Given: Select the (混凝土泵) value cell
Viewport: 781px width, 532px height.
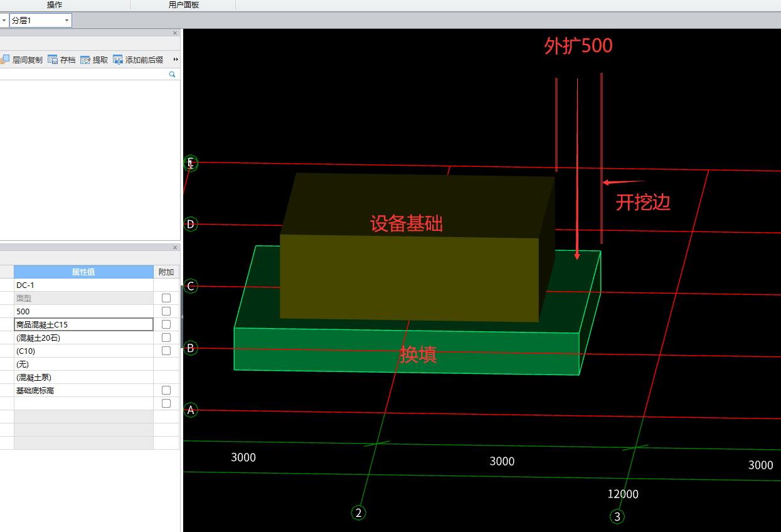Looking at the screenshot, I should (83, 377).
